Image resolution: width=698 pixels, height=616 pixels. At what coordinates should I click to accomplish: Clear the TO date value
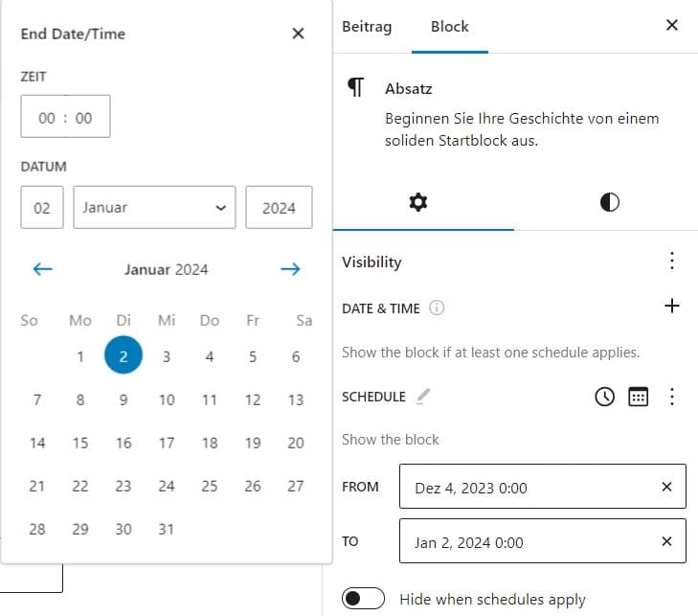666,541
